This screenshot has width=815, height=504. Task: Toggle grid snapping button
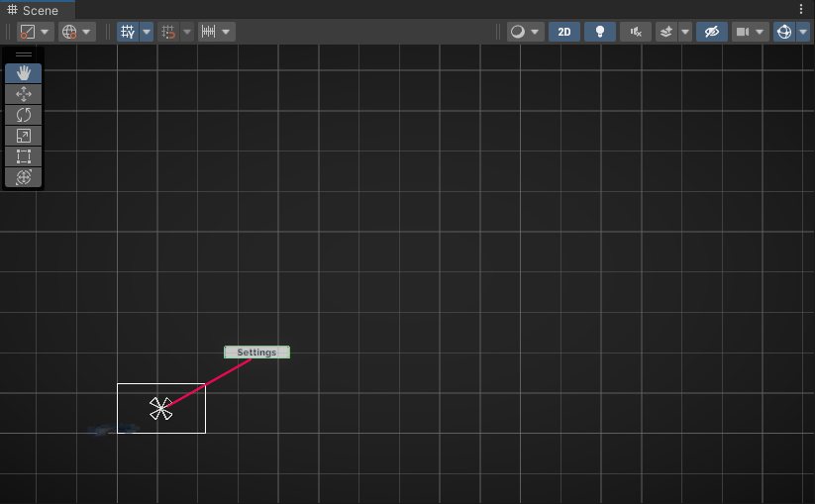[168, 32]
